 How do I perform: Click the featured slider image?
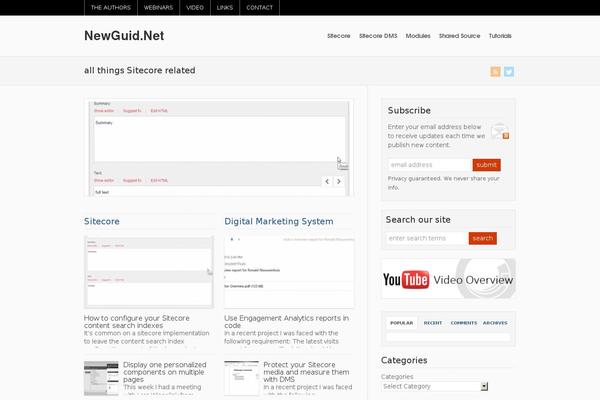click(218, 148)
